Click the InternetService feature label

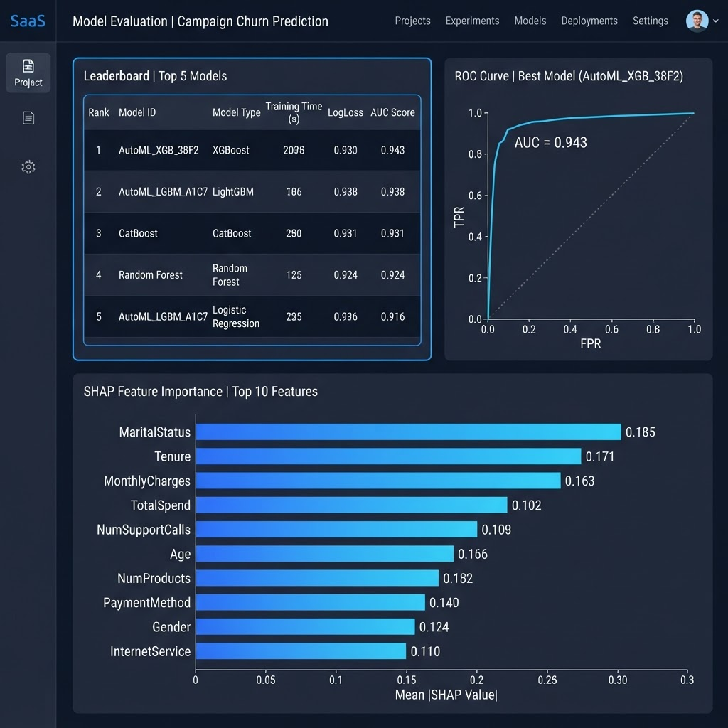click(x=150, y=651)
